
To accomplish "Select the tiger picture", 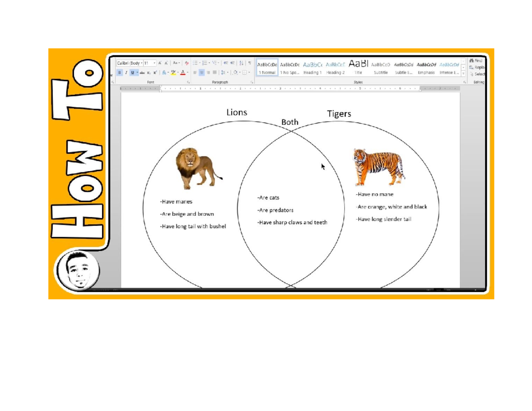I will pyautogui.click(x=379, y=168).
